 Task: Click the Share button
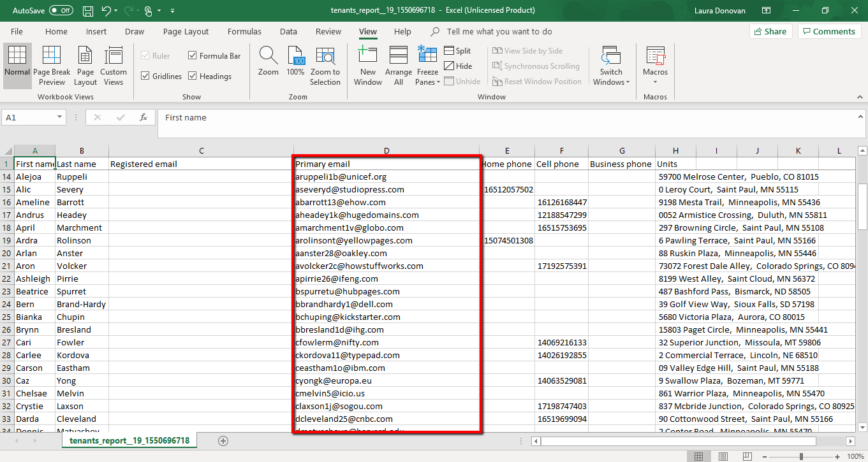(x=770, y=32)
